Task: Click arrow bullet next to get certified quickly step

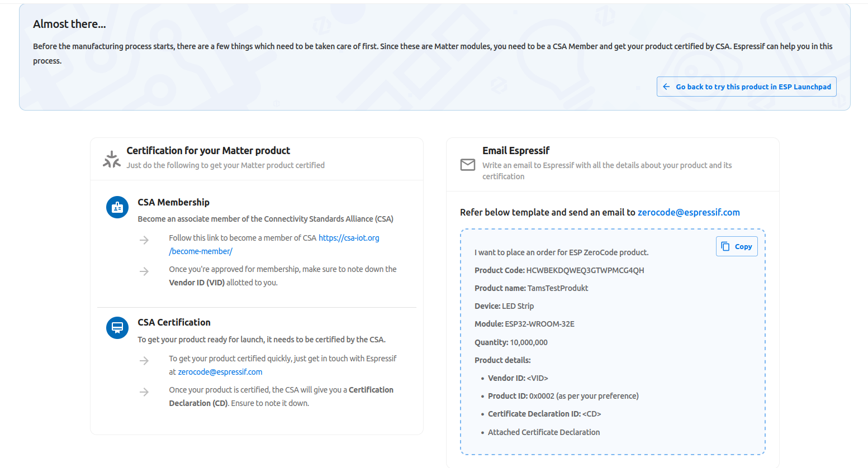Action: point(144,361)
